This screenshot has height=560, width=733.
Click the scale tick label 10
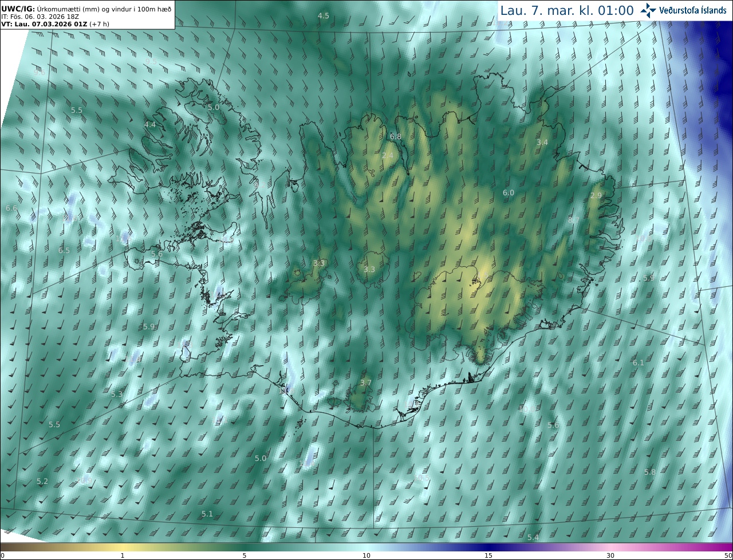[366, 555]
